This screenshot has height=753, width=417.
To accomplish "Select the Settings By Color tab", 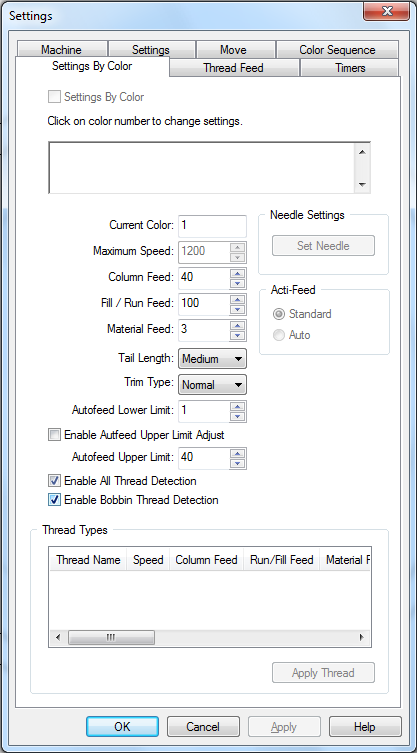I will 92,66.
